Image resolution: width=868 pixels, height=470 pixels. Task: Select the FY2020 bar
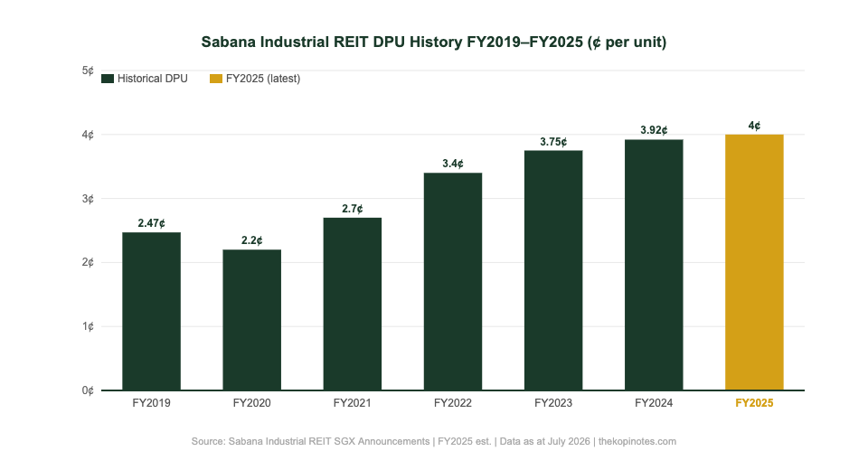click(x=252, y=320)
